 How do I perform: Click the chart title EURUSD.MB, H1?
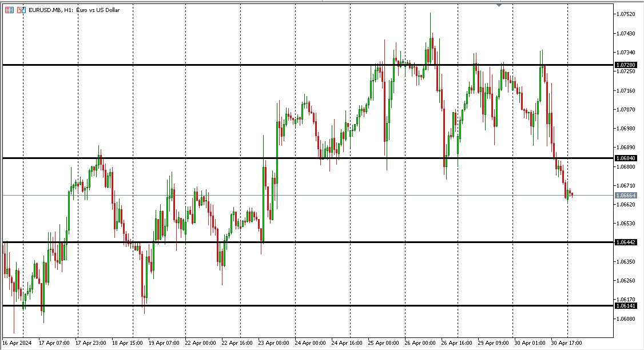[x=51, y=10]
